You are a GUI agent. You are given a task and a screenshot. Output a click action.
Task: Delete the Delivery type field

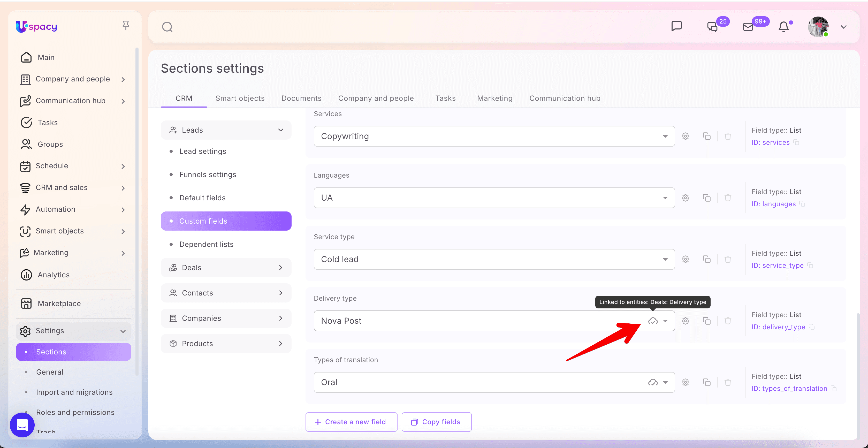click(x=728, y=321)
